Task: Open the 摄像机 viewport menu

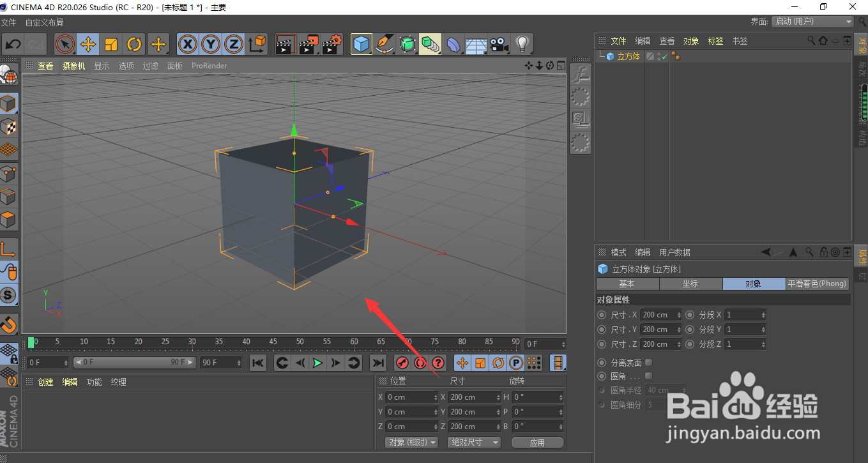Action: coord(73,66)
